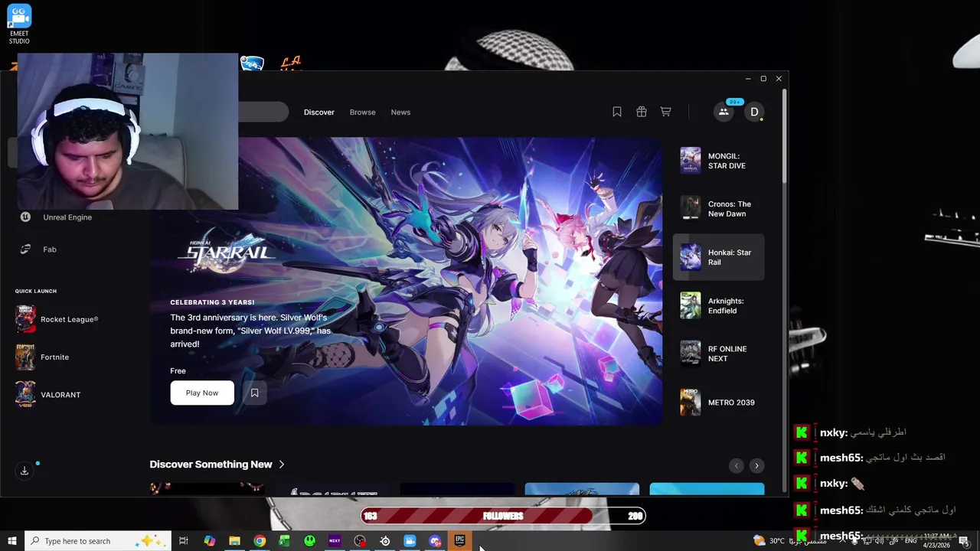The image size is (980, 551).
Task: Open the shopping cart icon
Action: 666,112
